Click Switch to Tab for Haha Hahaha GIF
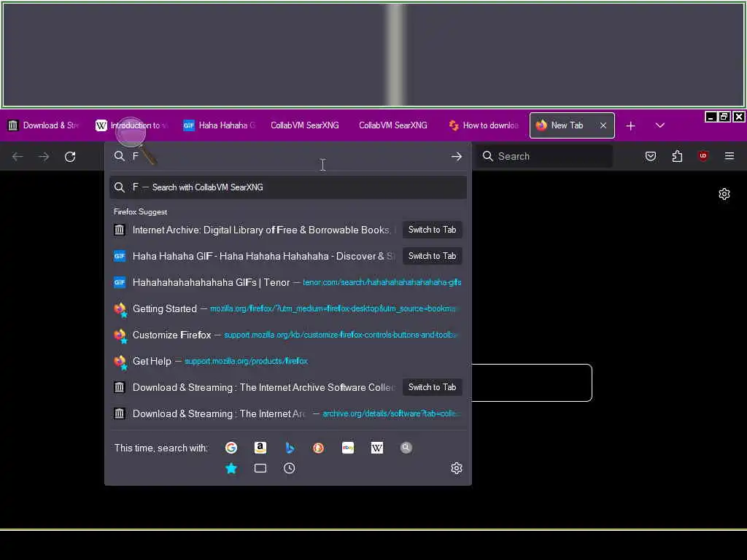 coord(432,256)
